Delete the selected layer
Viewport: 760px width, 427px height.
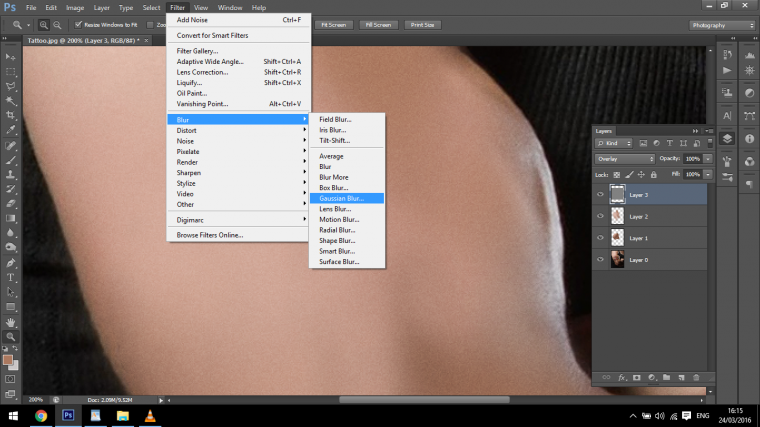(696, 378)
